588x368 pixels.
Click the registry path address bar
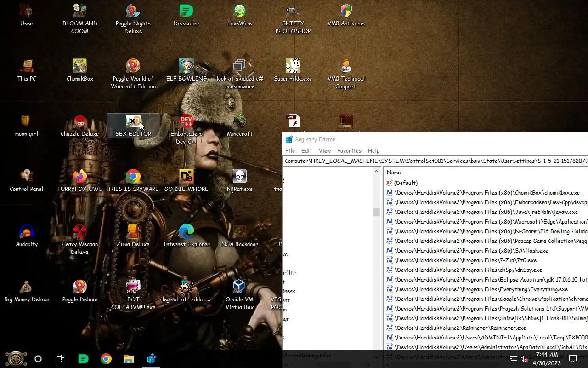pyautogui.click(x=435, y=161)
